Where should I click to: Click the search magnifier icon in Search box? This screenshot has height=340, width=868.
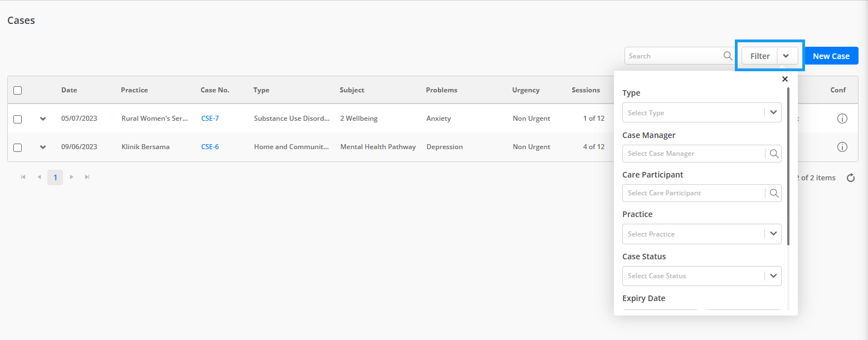point(728,56)
